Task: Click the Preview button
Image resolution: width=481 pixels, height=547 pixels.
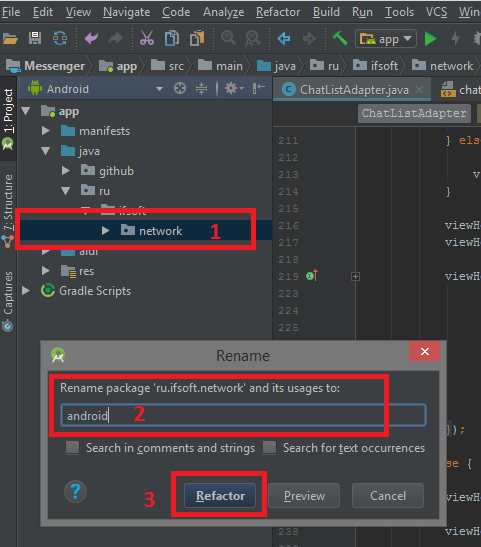Action: pyautogui.click(x=304, y=495)
